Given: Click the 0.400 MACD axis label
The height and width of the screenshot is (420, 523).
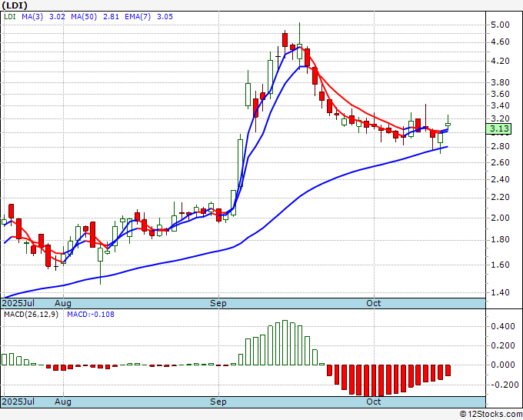Looking at the screenshot, I should [x=503, y=326].
